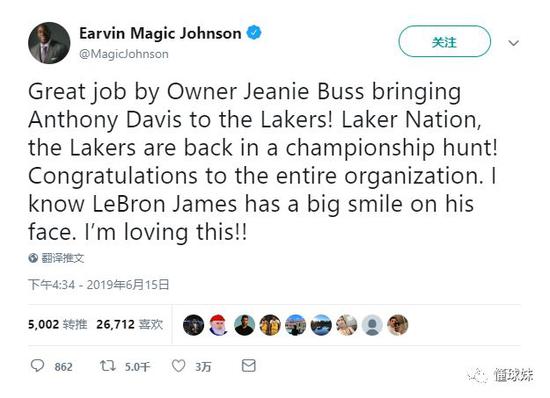
Task: Click the 翻译推文 translate tweet link
Action: click(x=63, y=258)
